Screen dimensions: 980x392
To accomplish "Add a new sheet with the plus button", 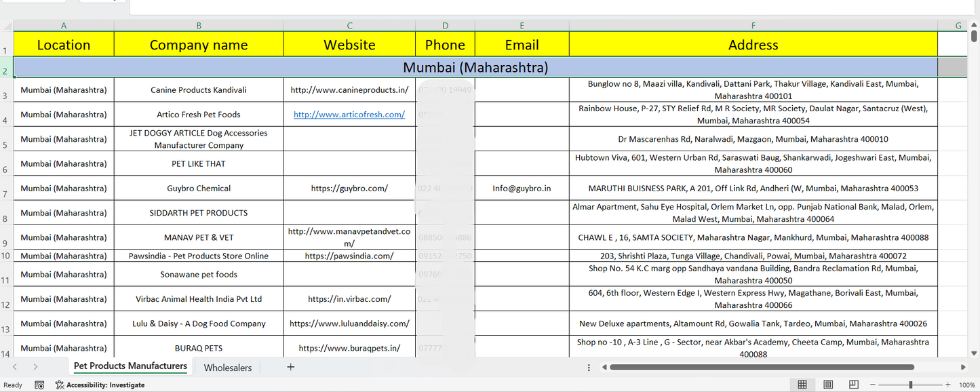I will [291, 367].
